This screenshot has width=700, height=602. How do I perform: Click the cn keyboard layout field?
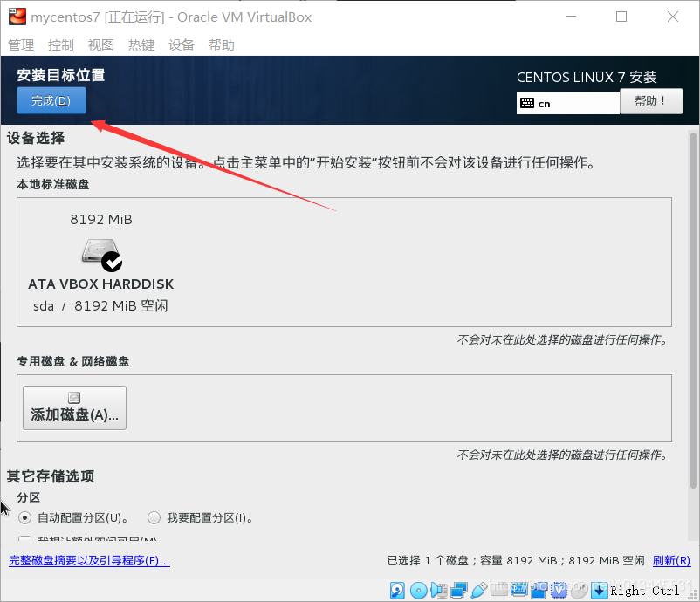click(x=568, y=103)
